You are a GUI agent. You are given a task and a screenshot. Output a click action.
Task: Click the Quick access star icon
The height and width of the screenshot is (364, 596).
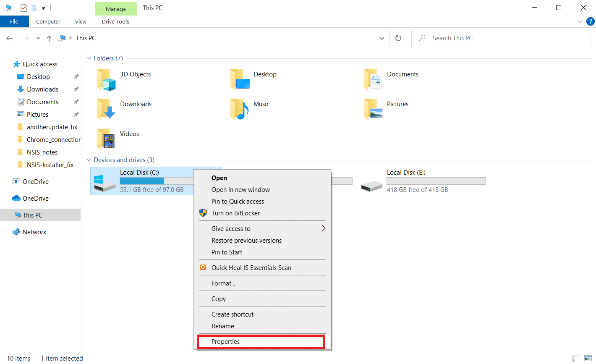pos(17,64)
